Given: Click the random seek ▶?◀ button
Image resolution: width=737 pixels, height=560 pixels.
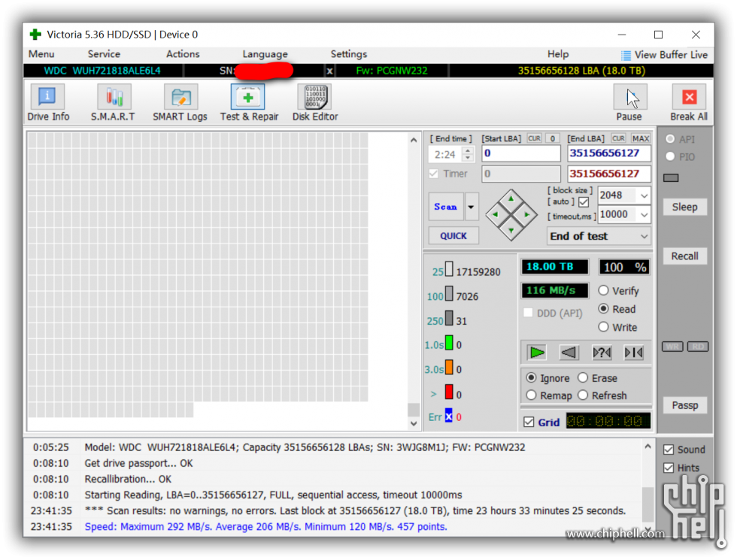Looking at the screenshot, I should pos(602,353).
